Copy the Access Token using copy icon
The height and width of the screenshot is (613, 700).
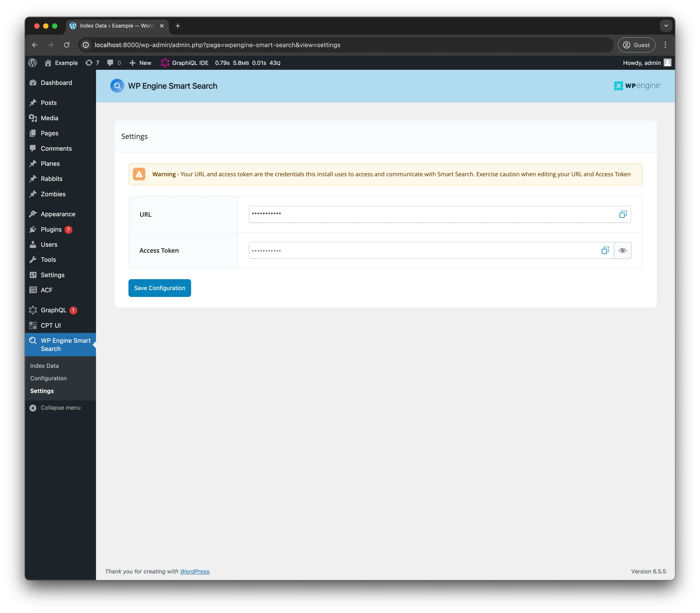point(605,250)
